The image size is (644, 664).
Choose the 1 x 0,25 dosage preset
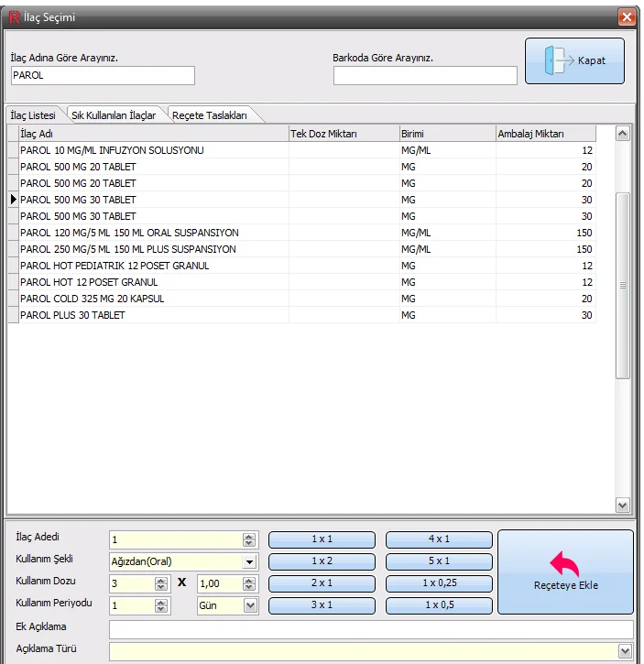[439, 583]
